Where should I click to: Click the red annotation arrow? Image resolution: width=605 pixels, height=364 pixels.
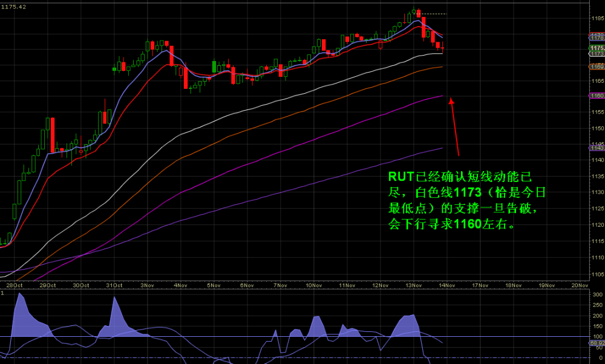454,127
